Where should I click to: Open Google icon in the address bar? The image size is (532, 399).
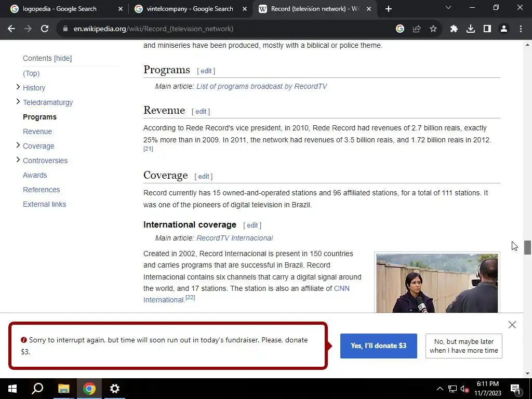(x=400, y=29)
